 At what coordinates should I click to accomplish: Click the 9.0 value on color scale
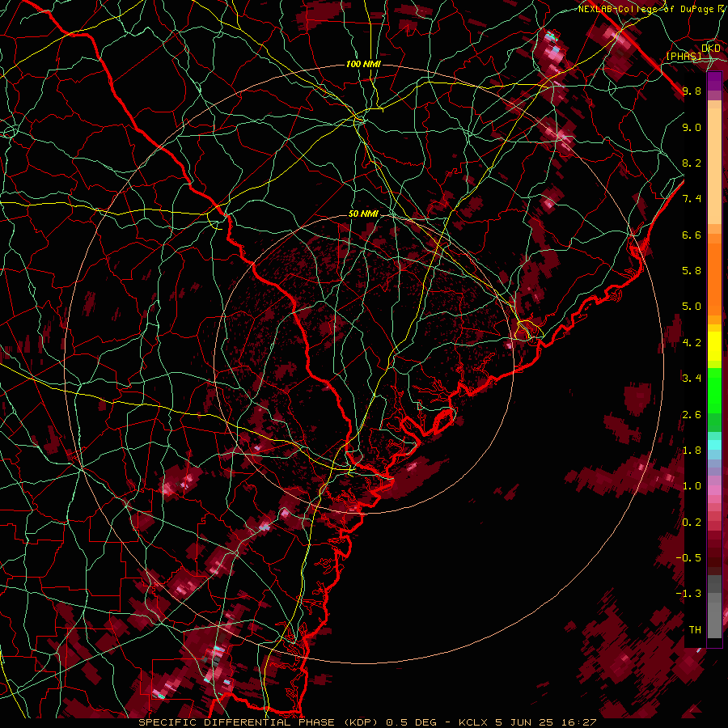pos(692,127)
